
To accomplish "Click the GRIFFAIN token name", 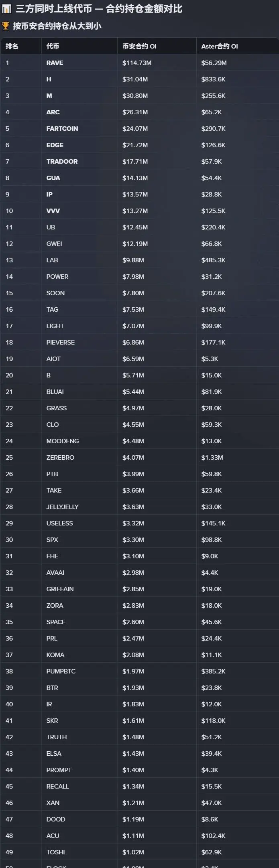I will point(60,589).
